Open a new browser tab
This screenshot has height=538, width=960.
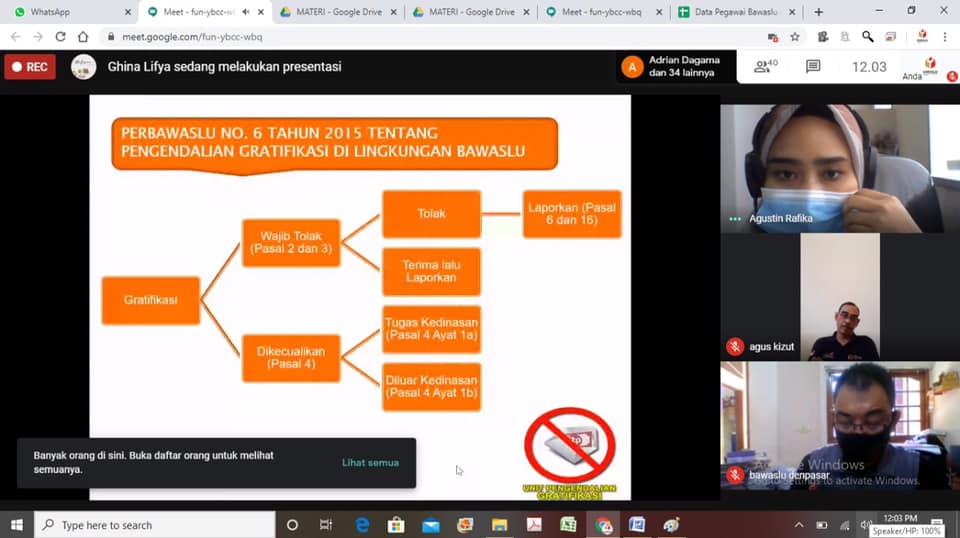pyautogui.click(x=819, y=12)
